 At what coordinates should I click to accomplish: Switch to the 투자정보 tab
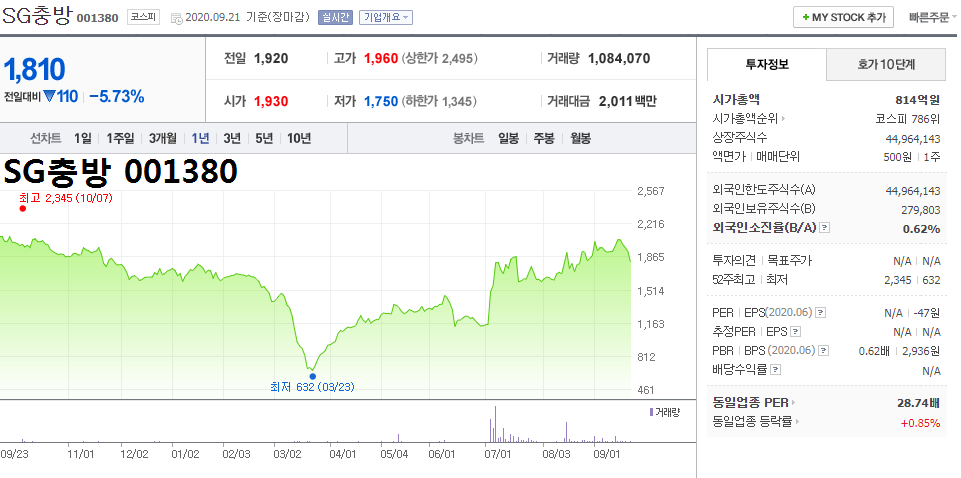tap(767, 64)
